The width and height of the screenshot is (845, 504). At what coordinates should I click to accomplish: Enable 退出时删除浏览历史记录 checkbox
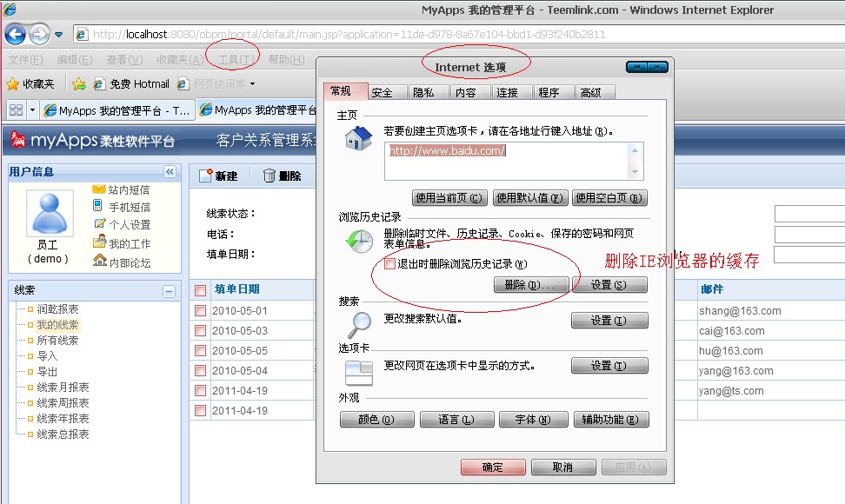coord(389,264)
